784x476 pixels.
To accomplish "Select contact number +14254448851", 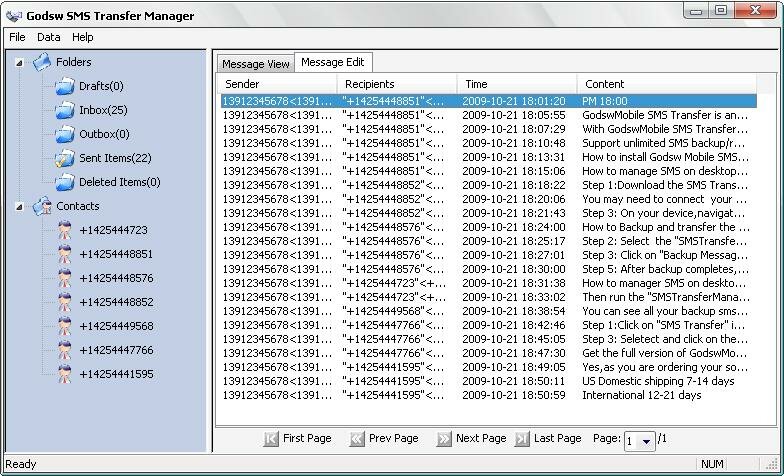I will click(116, 254).
